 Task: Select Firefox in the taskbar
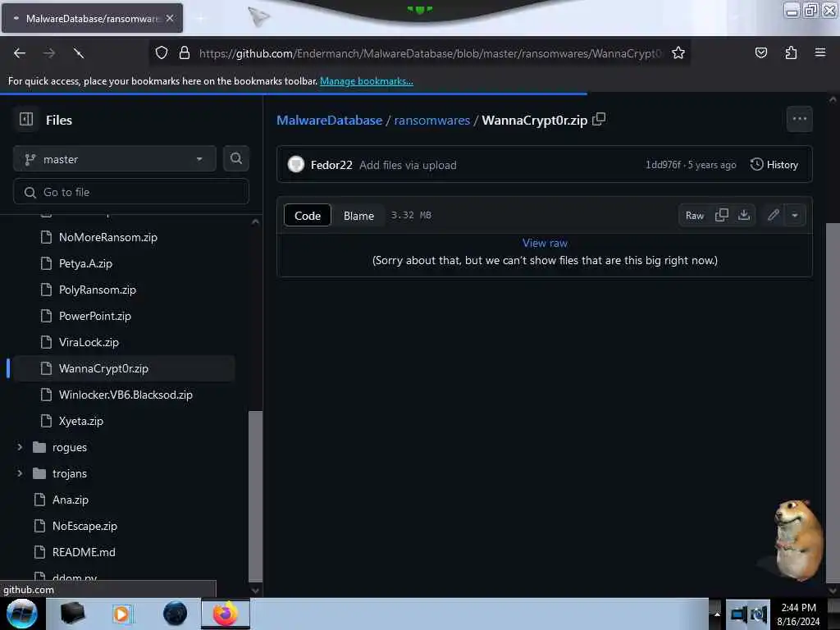[x=226, y=614]
